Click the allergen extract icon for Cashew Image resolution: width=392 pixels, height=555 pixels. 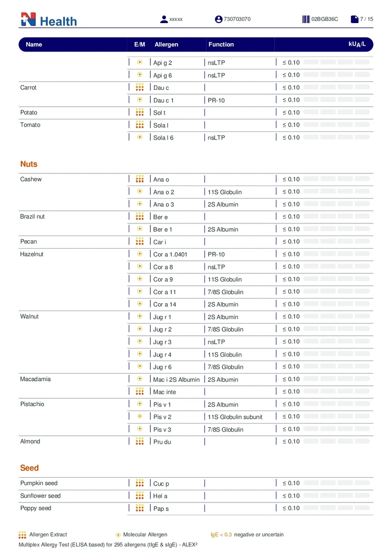pyautogui.click(x=140, y=179)
